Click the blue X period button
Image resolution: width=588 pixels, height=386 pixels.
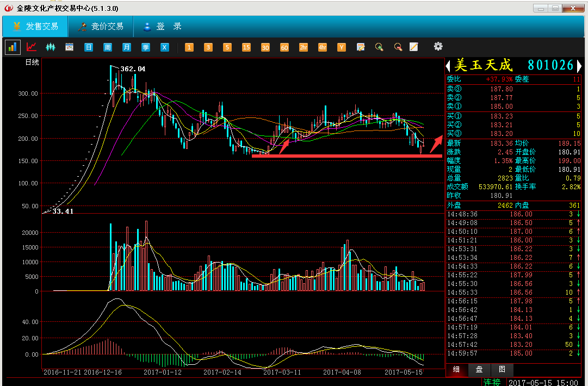click(165, 47)
